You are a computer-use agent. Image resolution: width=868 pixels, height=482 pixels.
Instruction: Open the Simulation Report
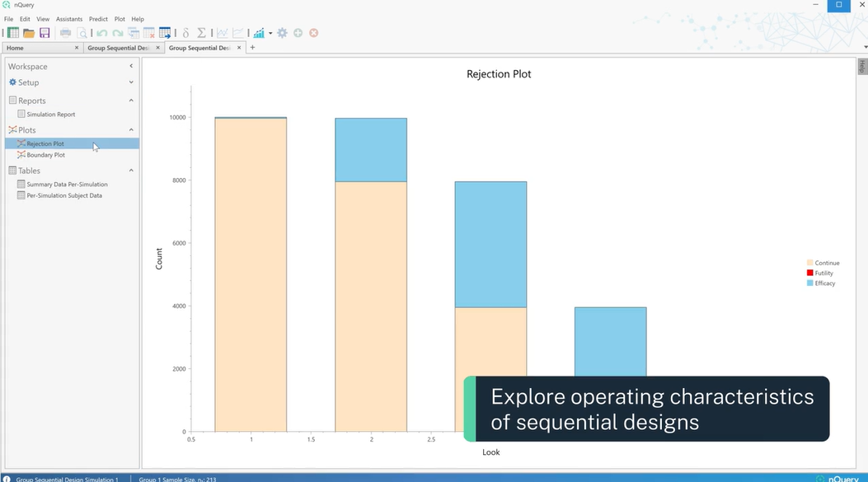(53, 114)
